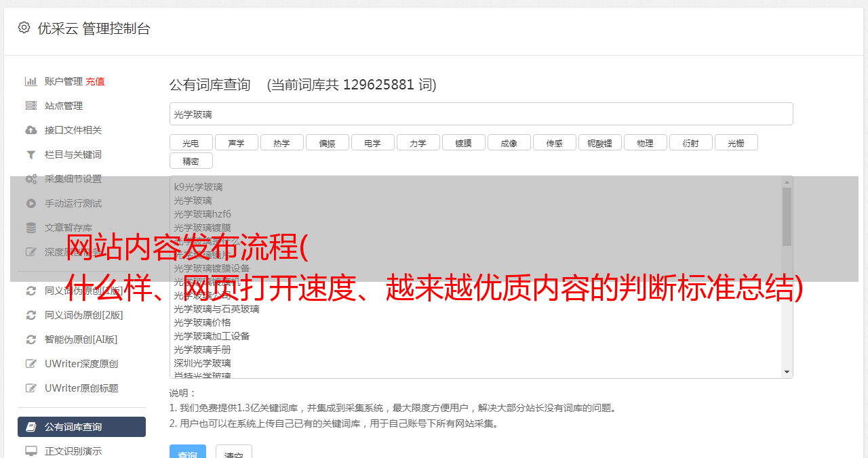868x458 pixels.
Task: Click the filter icon for 栏目与关键词
Action: 31,154
